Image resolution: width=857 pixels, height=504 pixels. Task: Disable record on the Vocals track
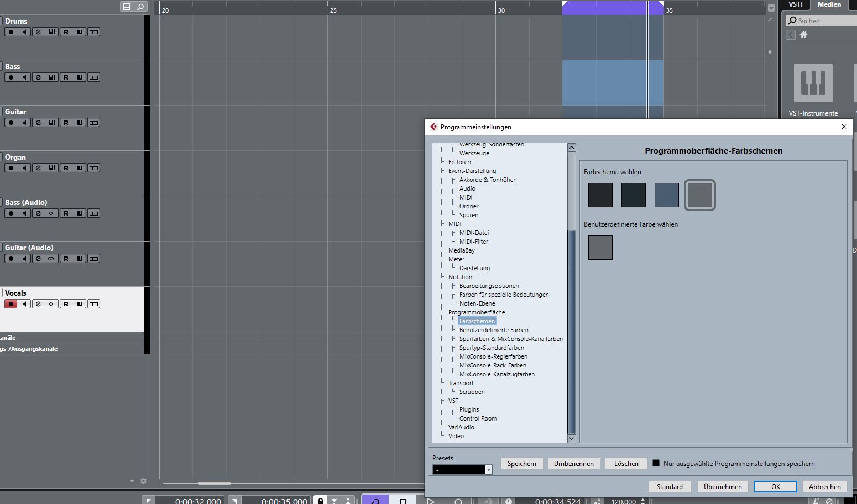(x=11, y=304)
